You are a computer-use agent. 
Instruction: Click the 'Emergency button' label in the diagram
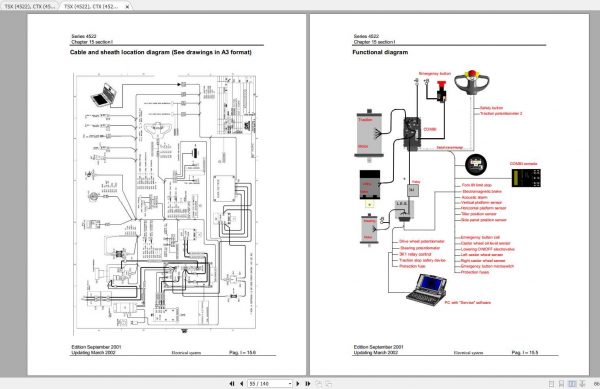point(435,73)
